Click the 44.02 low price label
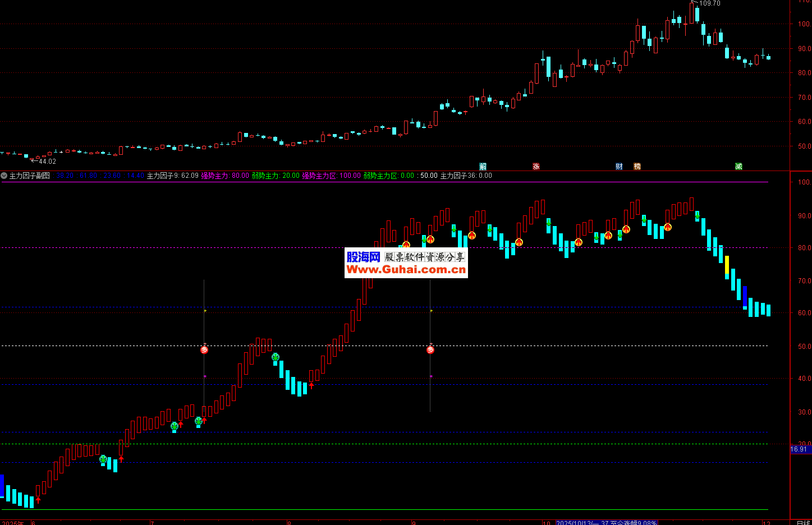 pos(47,162)
